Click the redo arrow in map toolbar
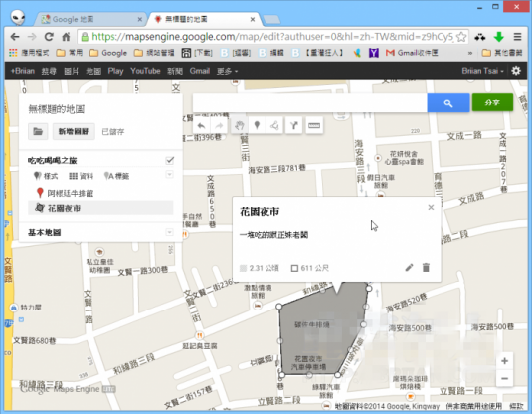The image size is (532, 414). coord(219,126)
